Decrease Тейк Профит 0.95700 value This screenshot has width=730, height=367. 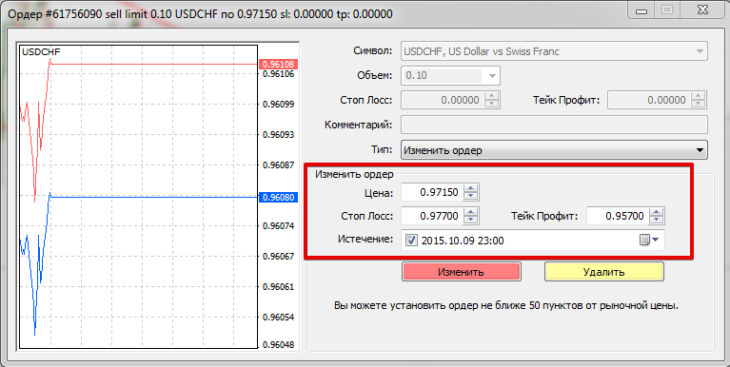(x=656, y=220)
